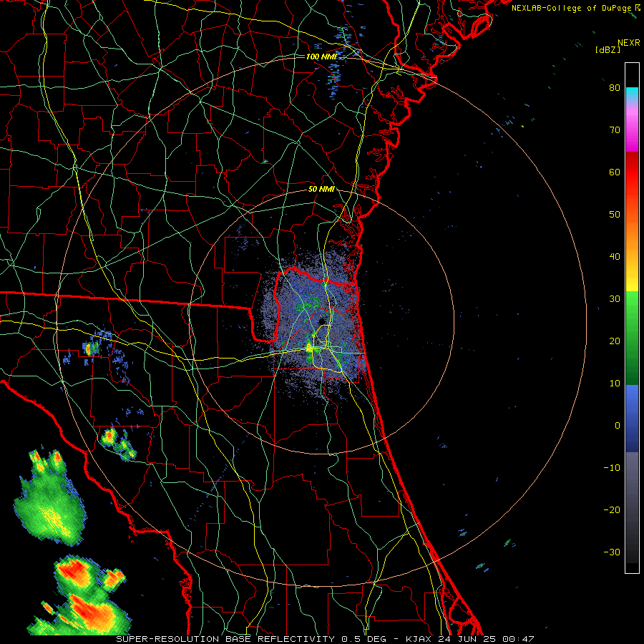Click the black radar site dot at center
This screenshot has height=644, width=644.
321,321
